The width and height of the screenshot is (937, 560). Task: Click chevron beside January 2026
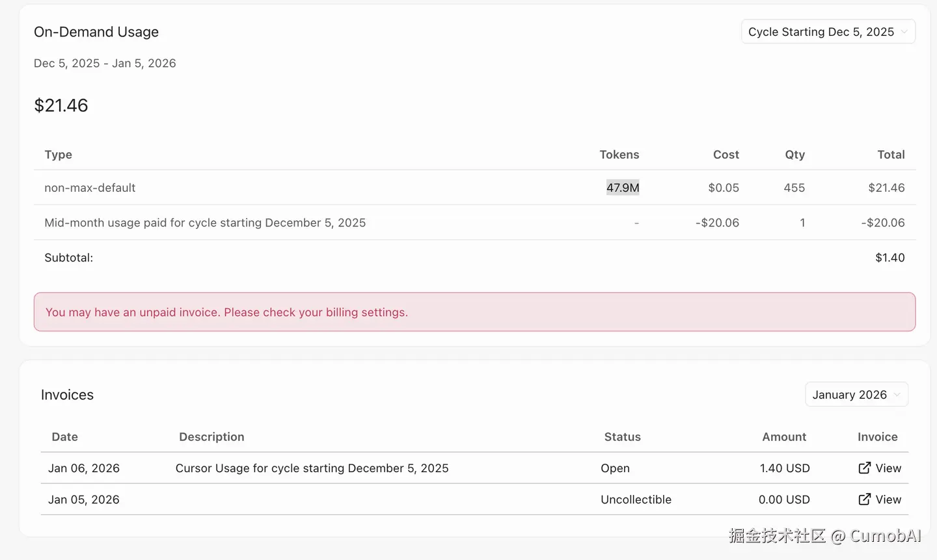coord(897,395)
